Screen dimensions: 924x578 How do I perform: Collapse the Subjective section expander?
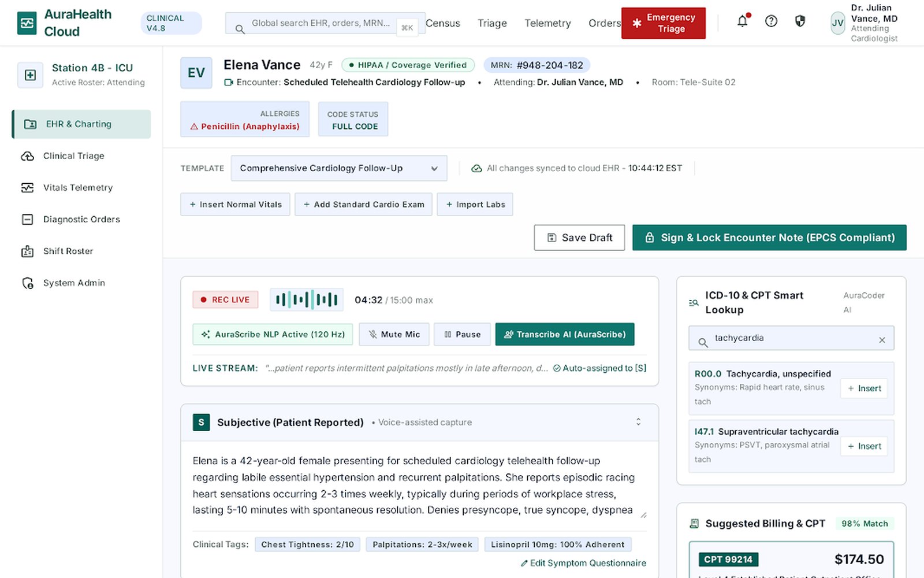[638, 422]
